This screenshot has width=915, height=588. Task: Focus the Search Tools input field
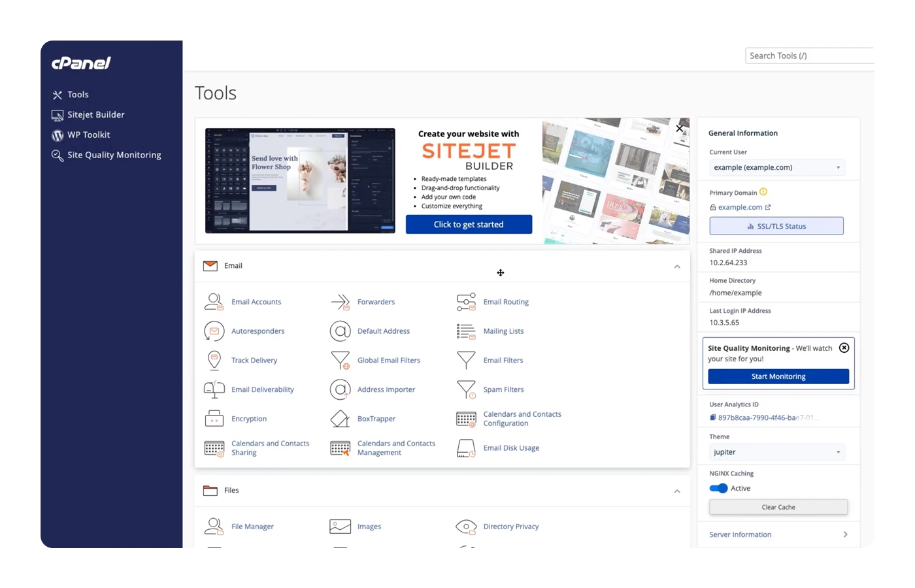point(809,56)
